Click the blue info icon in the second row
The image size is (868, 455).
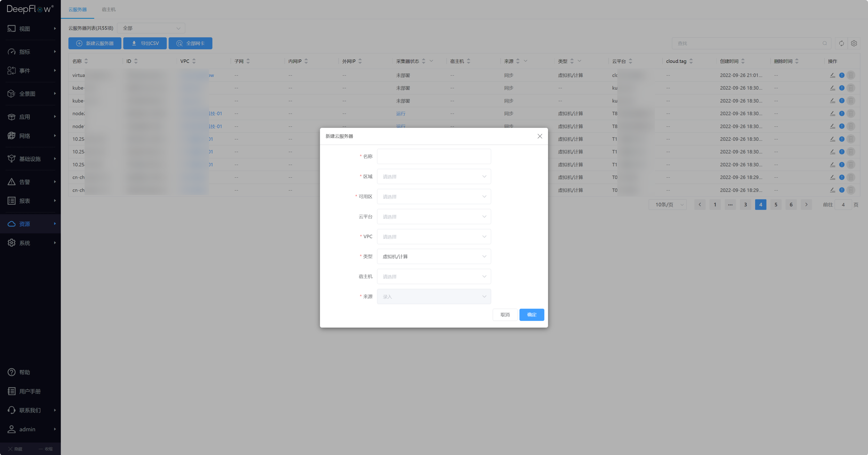[x=842, y=88]
